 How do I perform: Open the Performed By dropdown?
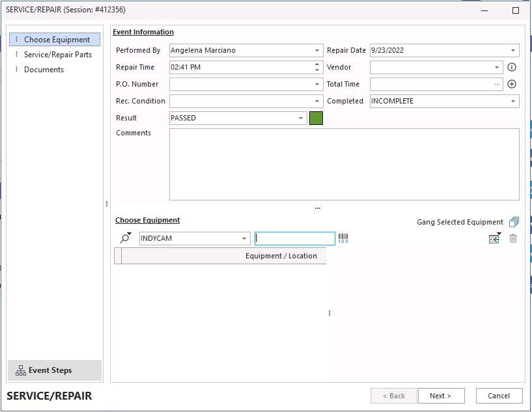(317, 50)
